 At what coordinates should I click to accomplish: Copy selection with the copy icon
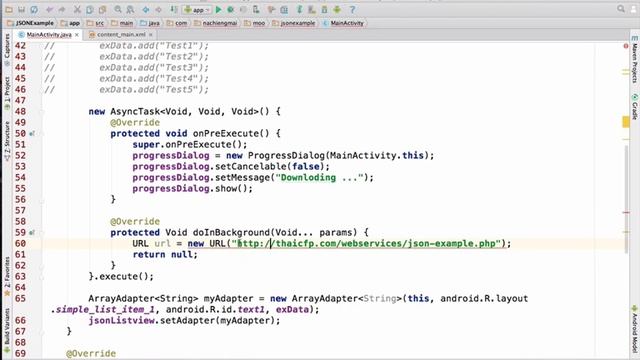(90, 9)
